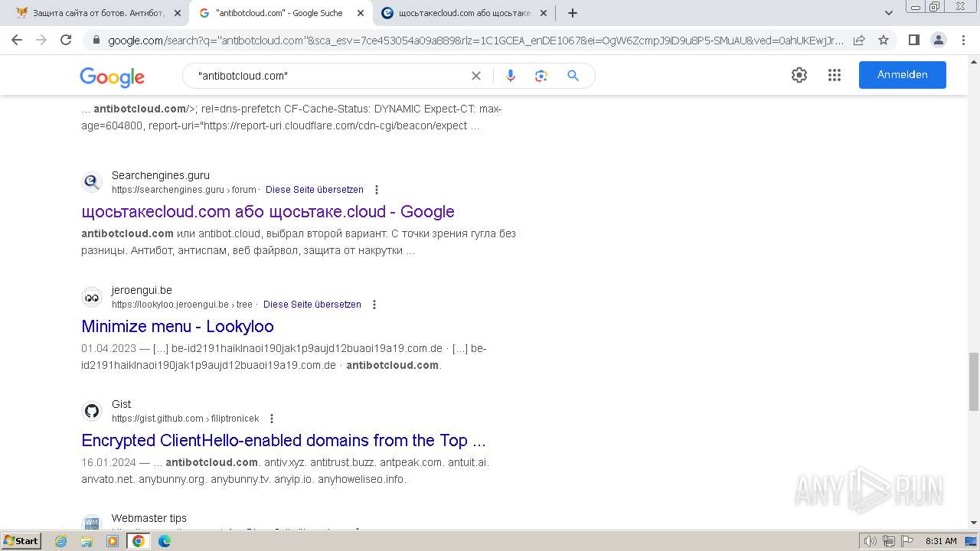Open the Chrome side panel

[x=913, y=40]
